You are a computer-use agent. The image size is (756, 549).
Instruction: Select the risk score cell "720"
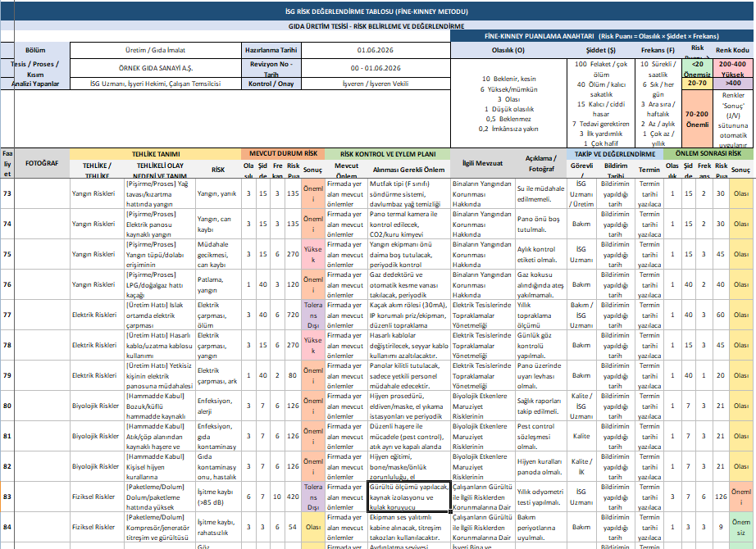[x=294, y=315]
